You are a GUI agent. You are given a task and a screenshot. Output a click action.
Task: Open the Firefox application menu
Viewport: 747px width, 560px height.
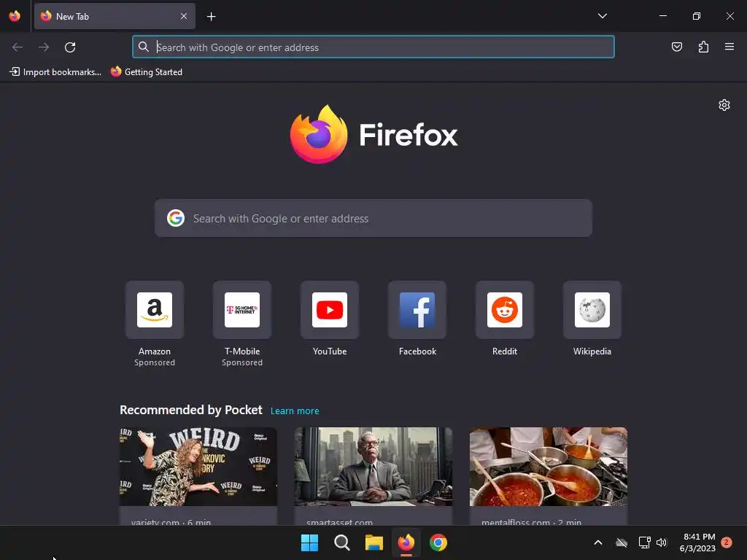(729, 47)
